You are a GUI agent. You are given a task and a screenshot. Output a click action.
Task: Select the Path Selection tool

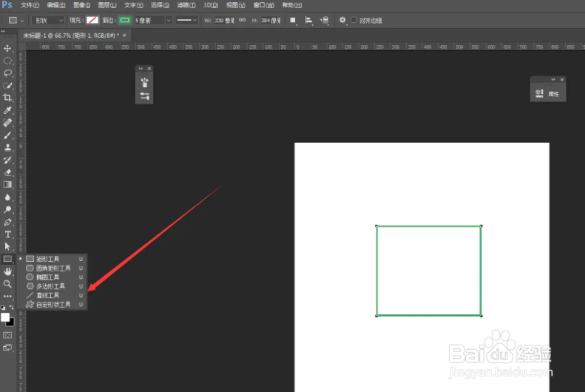(7, 246)
